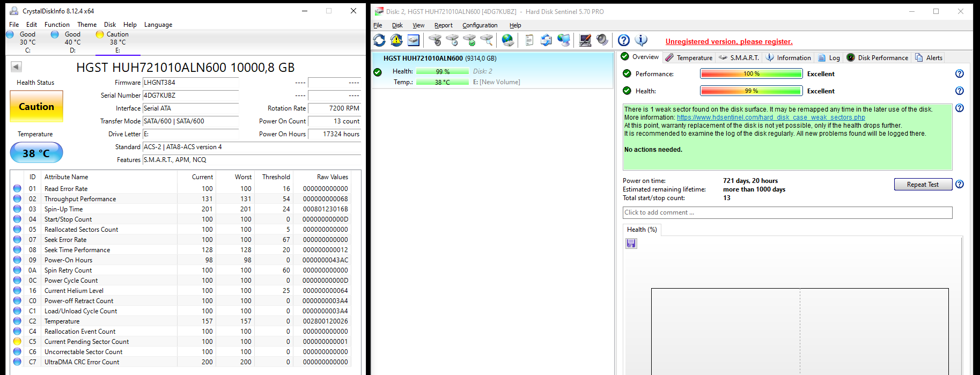Open CrystalDiskInfo Theme menu
This screenshot has height=375, width=980.
click(x=87, y=25)
